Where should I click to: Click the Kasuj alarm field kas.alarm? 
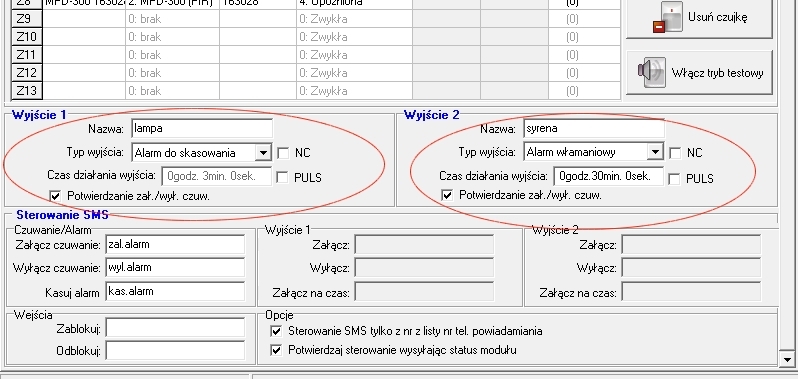175,291
